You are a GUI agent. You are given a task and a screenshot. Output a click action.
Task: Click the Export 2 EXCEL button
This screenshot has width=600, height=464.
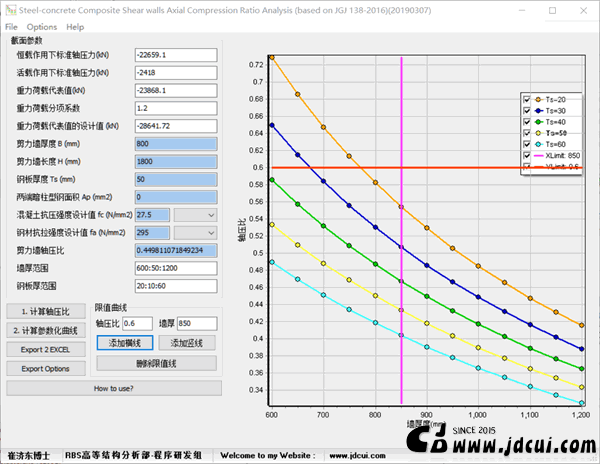point(46,350)
